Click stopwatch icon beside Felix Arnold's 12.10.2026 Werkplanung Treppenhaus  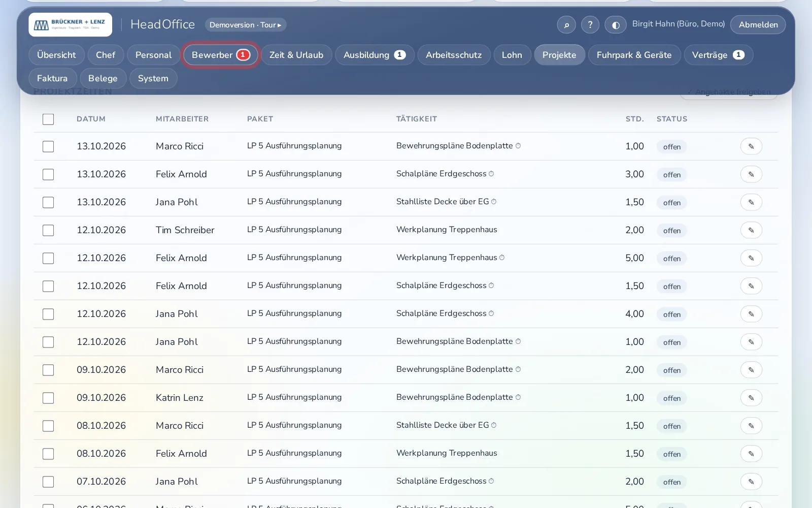tap(502, 258)
